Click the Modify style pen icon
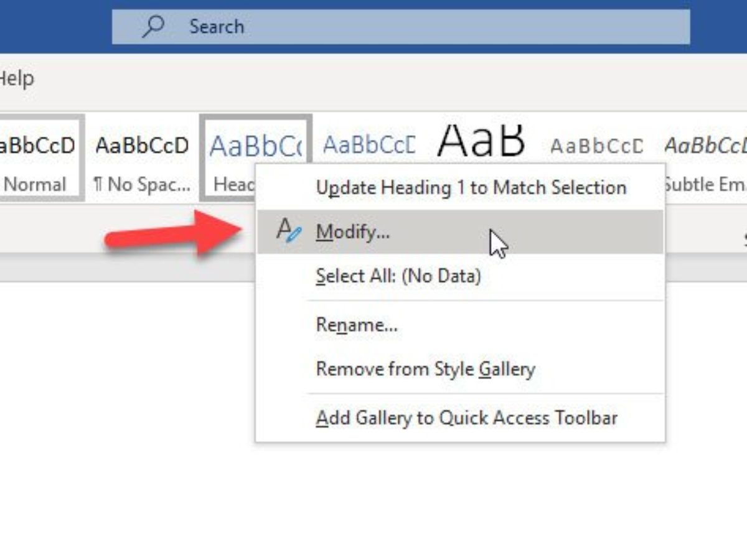The height and width of the screenshot is (560, 747). 288,231
